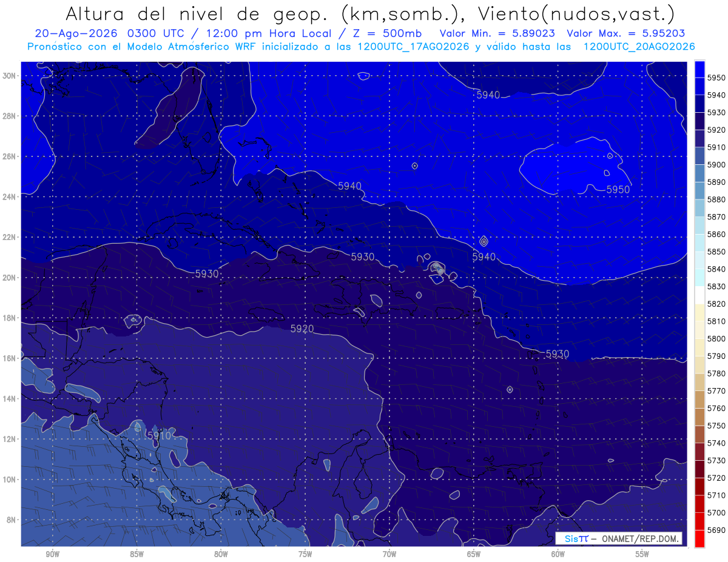Click the 30N latitude axis label
Screen dimensions: 728x562
point(8,76)
